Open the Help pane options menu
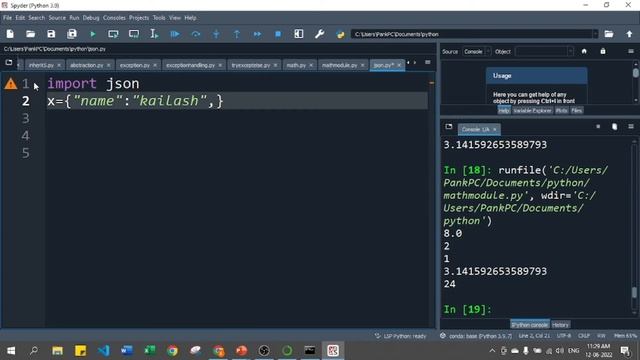The height and width of the screenshot is (360, 640). 631,51
